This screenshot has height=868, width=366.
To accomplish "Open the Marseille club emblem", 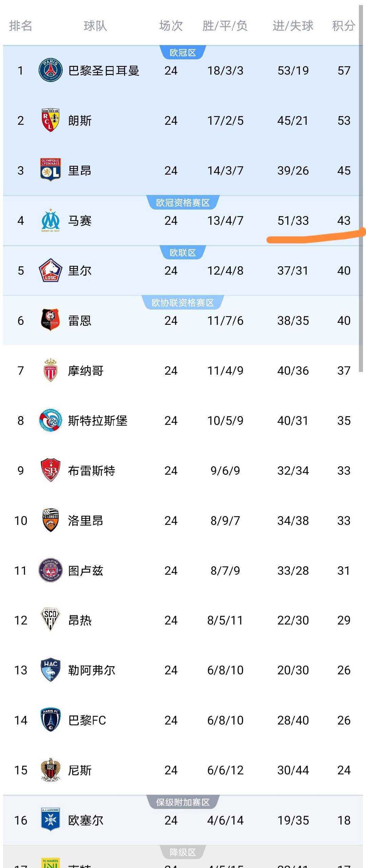I will (x=50, y=220).
